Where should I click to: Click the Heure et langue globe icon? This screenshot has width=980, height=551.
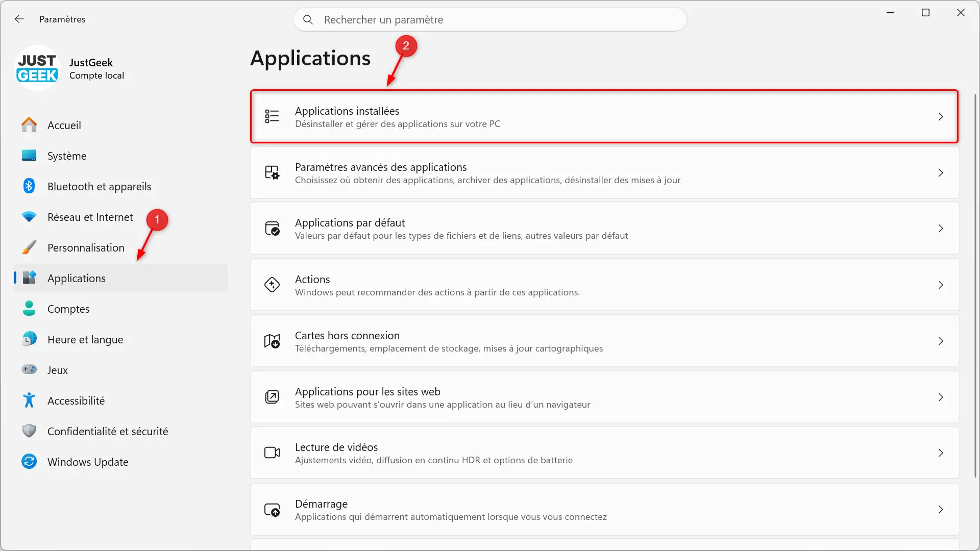(29, 339)
